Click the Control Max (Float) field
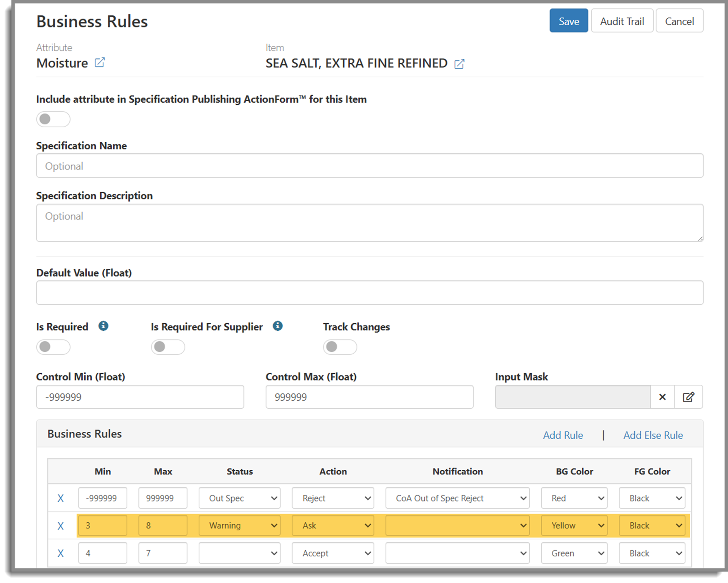728x583 pixels. coord(369,397)
